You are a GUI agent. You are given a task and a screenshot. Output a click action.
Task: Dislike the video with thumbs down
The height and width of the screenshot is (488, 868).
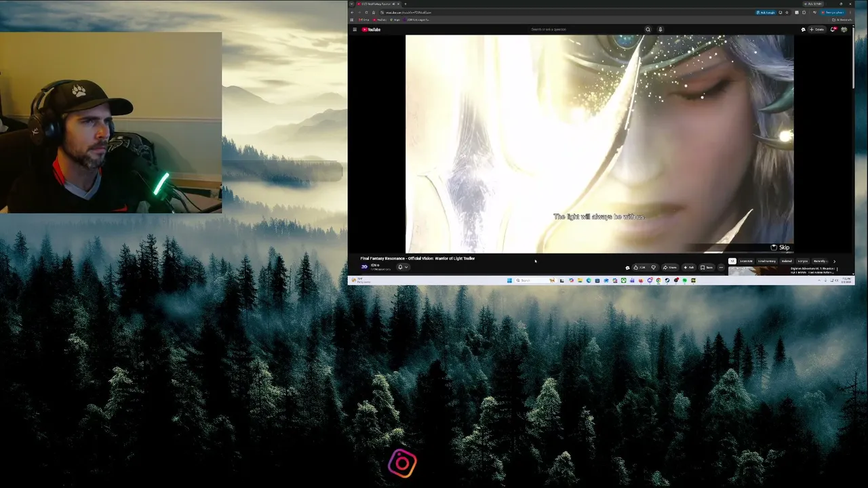point(653,267)
